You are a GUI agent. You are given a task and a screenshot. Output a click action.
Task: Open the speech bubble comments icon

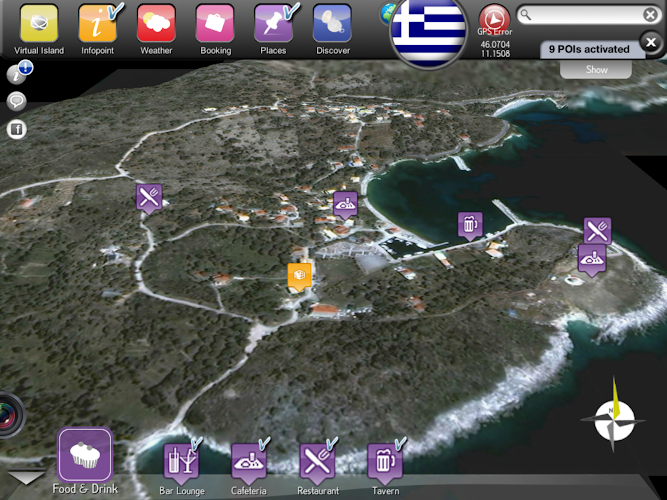coord(16,100)
